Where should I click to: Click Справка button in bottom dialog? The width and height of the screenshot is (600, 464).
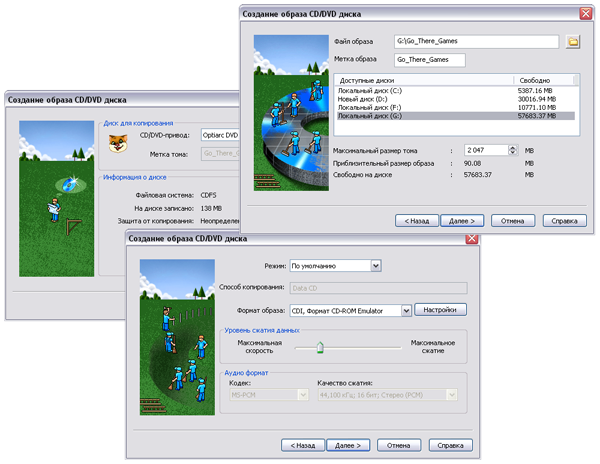point(450,445)
